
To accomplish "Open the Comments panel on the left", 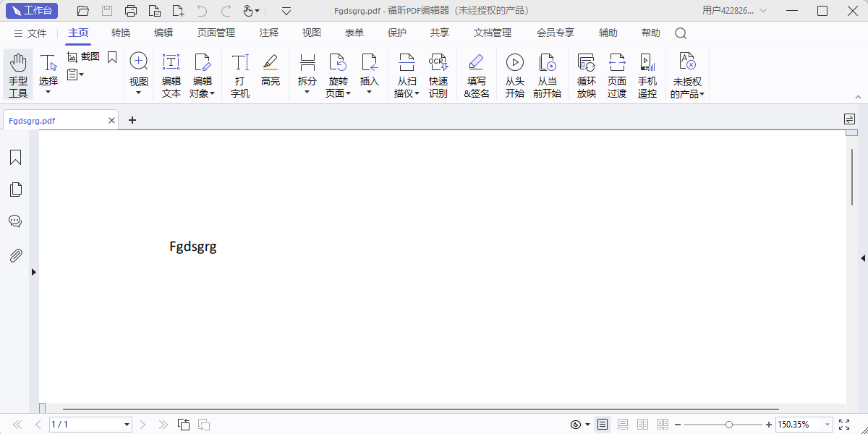I will coord(15,221).
